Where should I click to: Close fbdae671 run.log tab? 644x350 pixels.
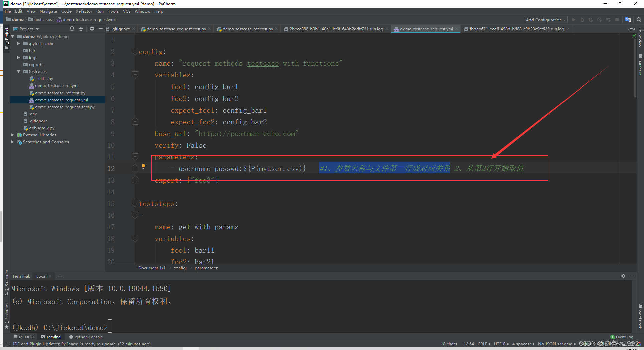click(568, 29)
